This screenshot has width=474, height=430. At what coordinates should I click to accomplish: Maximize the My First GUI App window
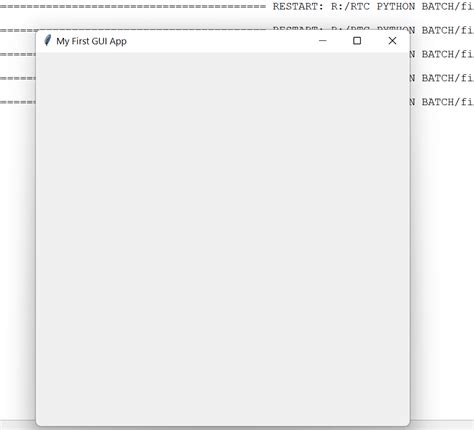click(357, 41)
